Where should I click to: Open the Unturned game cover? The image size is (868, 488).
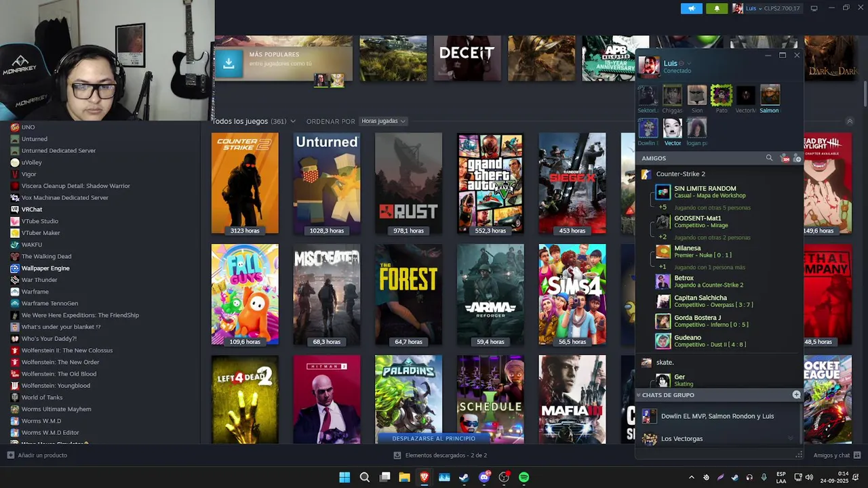point(327,184)
